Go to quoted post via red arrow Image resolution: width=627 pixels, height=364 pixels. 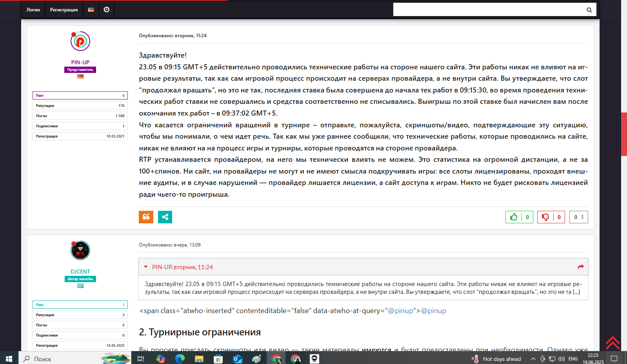click(x=581, y=267)
